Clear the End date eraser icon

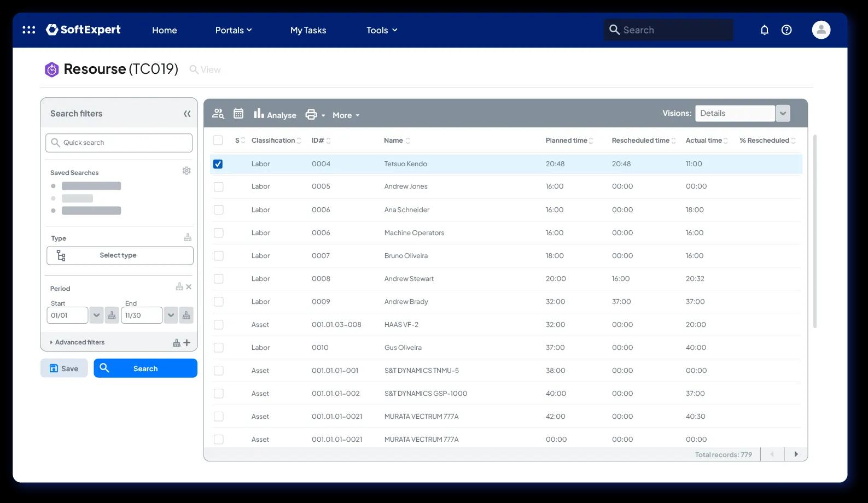click(187, 315)
